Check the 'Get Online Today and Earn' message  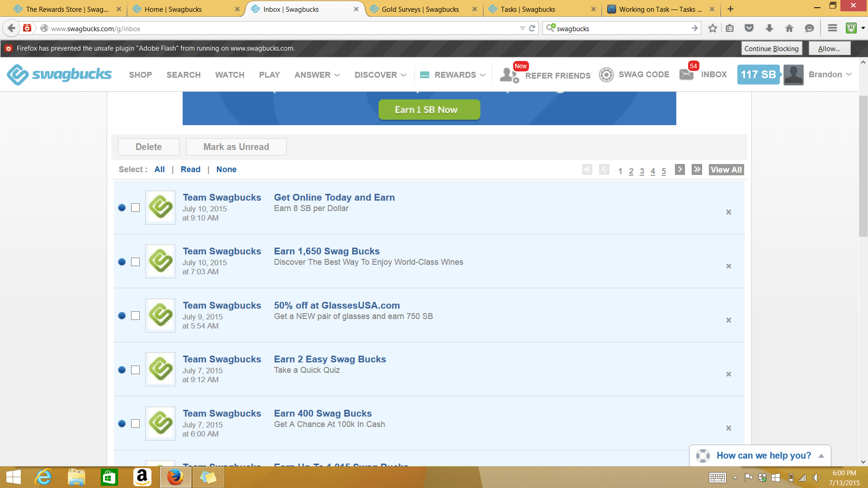(x=135, y=207)
